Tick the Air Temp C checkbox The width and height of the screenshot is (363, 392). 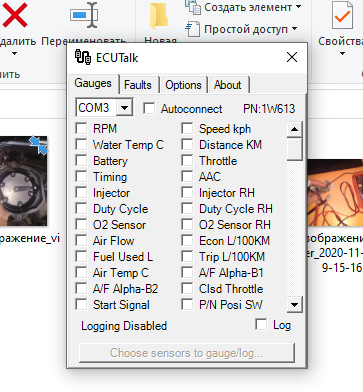pos(81,272)
